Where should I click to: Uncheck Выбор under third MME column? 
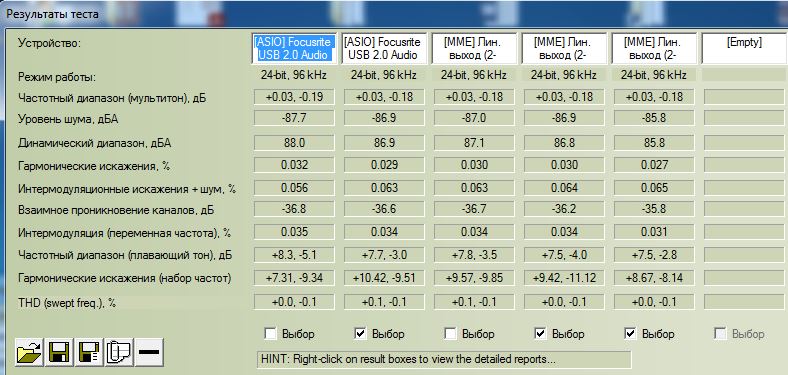[x=630, y=333]
